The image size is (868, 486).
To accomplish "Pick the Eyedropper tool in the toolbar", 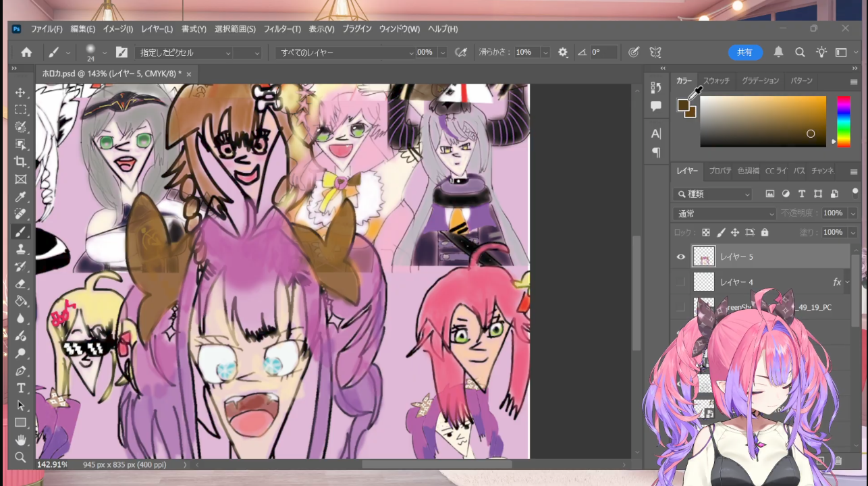I will click(21, 197).
